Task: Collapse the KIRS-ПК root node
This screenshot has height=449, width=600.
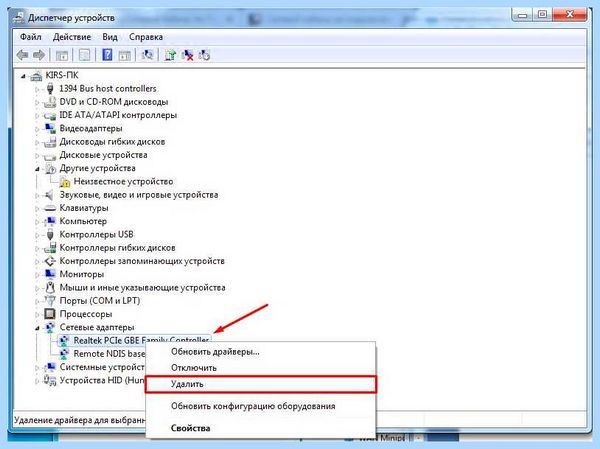Action: [x=23, y=77]
